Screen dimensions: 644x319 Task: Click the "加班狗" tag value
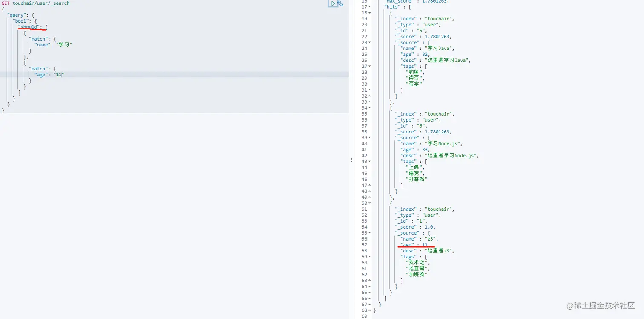417,275
